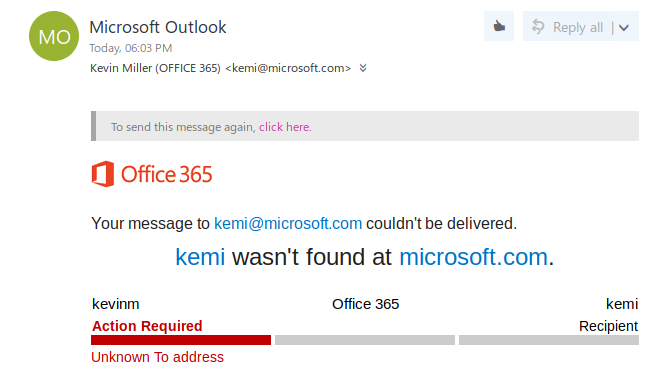660x368 pixels.
Task: Click the middle gray Office 365 status bar
Action: [365, 340]
